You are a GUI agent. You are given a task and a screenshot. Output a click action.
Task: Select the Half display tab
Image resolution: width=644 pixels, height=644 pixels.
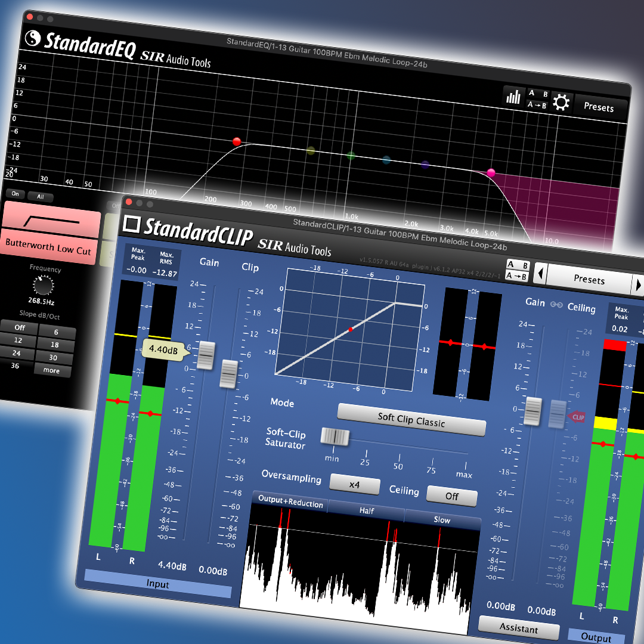tap(366, 510)
